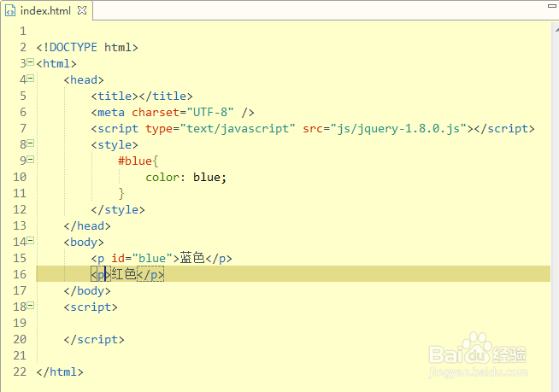Screen dimensions: 559x392
Task: Click the type="text/javascript" attribute
Action: pyautogui.click(x=221, y=129)
